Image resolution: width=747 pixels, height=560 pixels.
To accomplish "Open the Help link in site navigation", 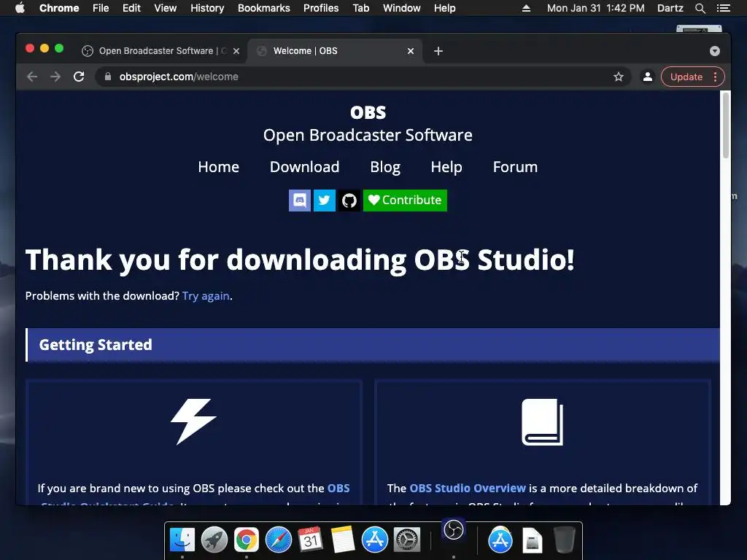I will [446, 167].
